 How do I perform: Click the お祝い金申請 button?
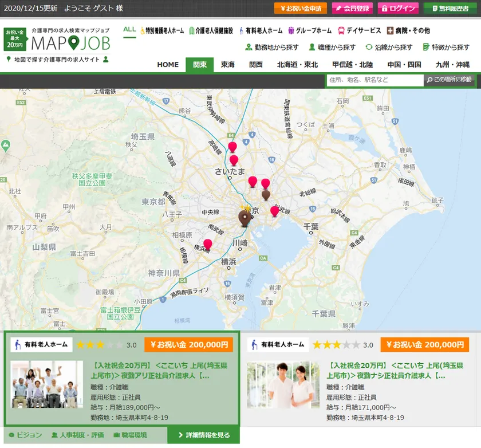point(301,8)
